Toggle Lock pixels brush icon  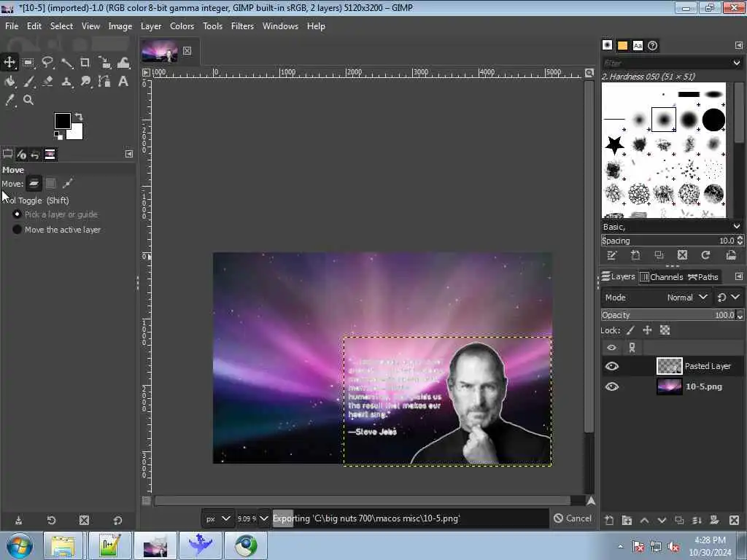(631, 330)
